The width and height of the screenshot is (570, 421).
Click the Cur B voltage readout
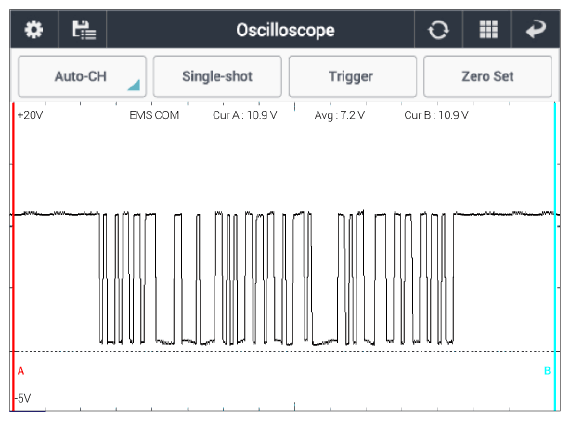(436, 115)
